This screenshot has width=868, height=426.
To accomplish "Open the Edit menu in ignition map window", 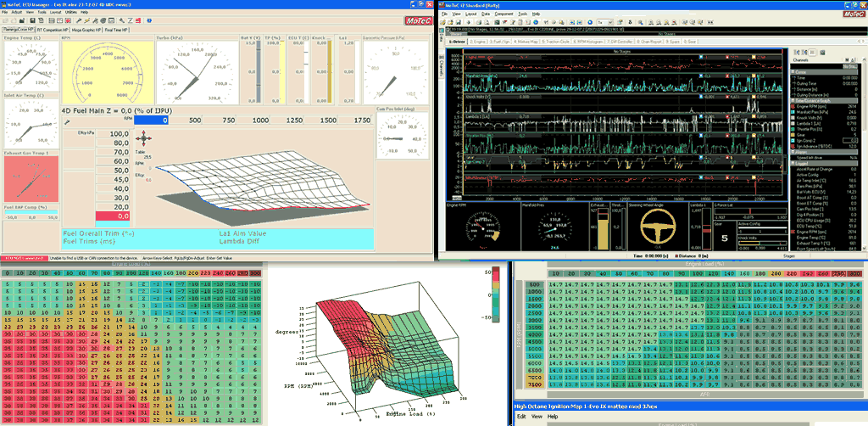I will (x=521, y=416).
